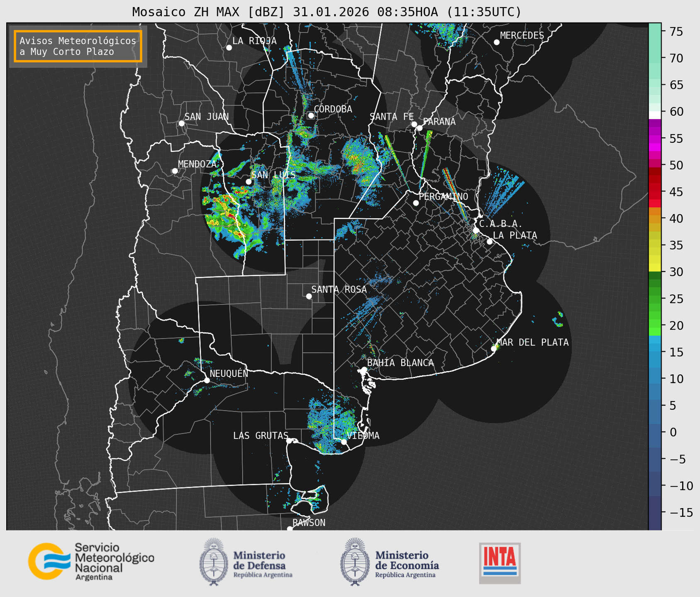Click the PERGAMINO city marker dot
The image size is (700, 597).
[416, 203]
